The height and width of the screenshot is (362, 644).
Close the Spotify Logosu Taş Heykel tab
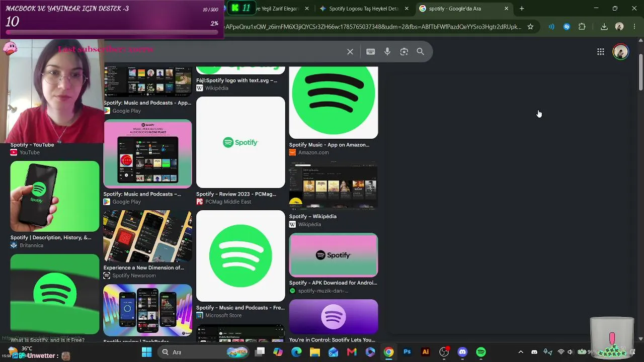point(407,9)
